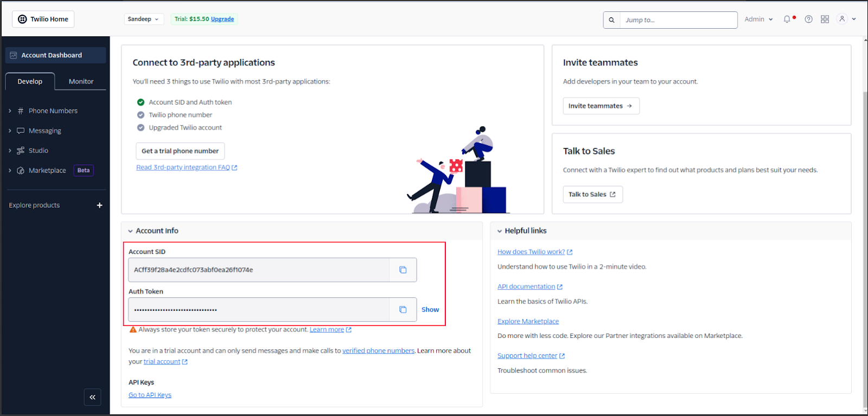Open Account Dashboard in sidebar
868x416 pixels.
click(55, 55)
